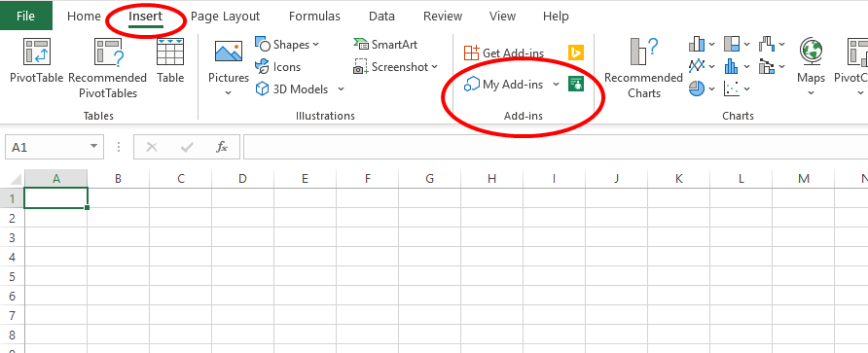Image resolution: width=868 pixels, height=353 pixels.
Task: Open the Screenshot dropdown
Action: [434, 67]
